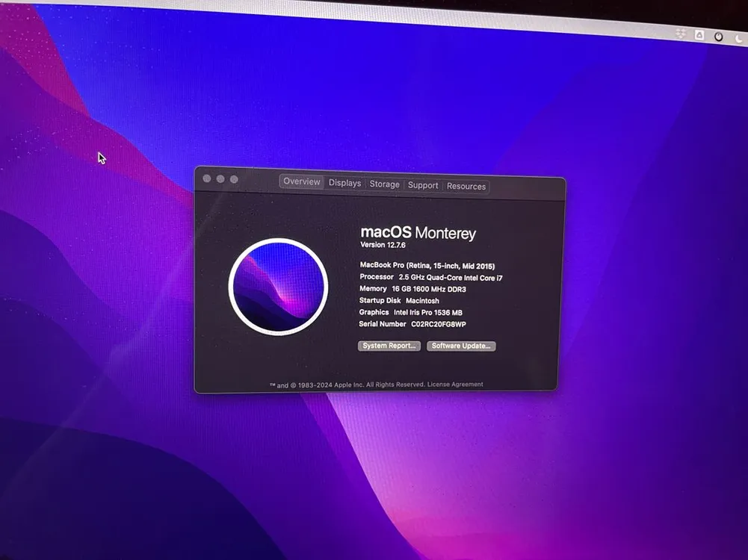The height and width of the screenshot is (560, 748).
Task: Select serial number C02RC20FG8WP
Action: 439,324
